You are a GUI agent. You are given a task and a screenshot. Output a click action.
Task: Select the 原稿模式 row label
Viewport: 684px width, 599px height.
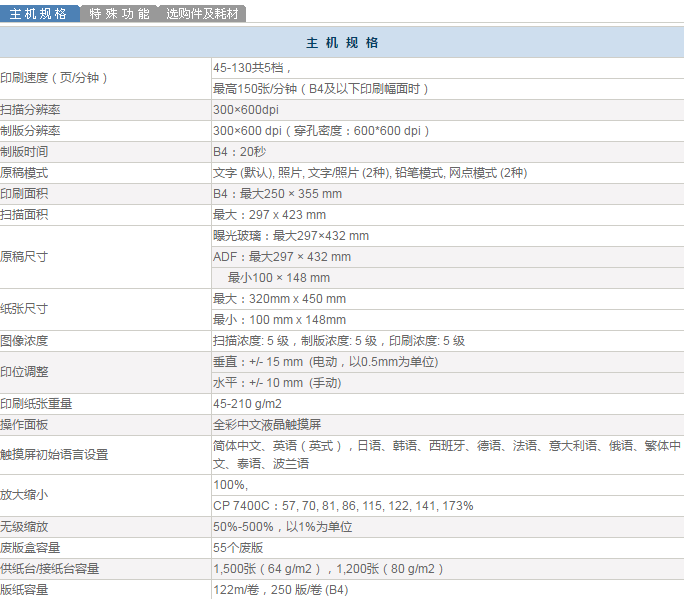click(x=24, y=173)
